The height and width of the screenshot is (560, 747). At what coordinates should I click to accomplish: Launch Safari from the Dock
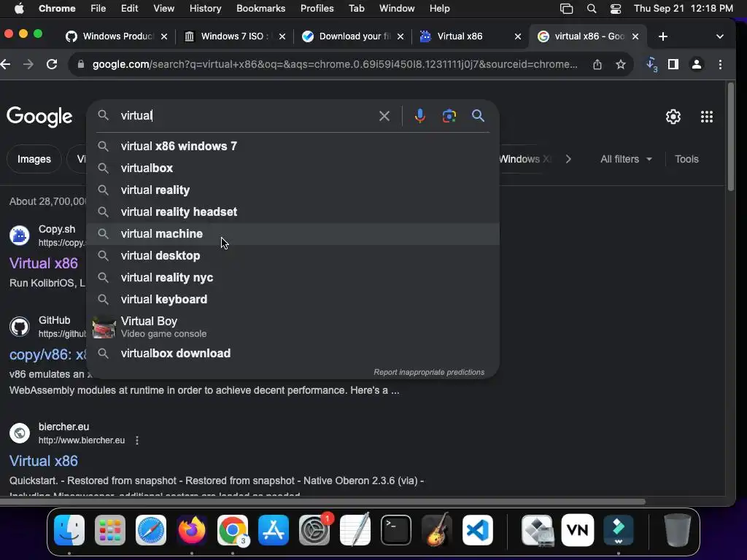[151, 529]
